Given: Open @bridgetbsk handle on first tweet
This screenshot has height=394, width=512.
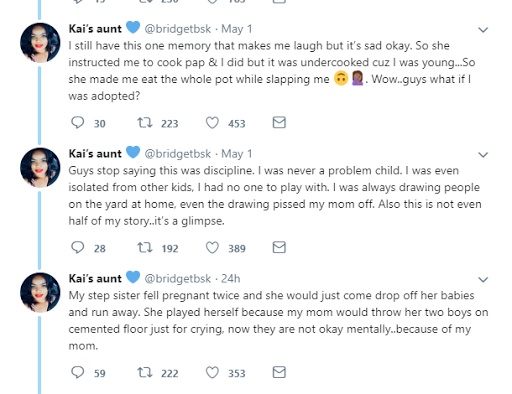Looking at the screenshot, I should click(178, 29).
